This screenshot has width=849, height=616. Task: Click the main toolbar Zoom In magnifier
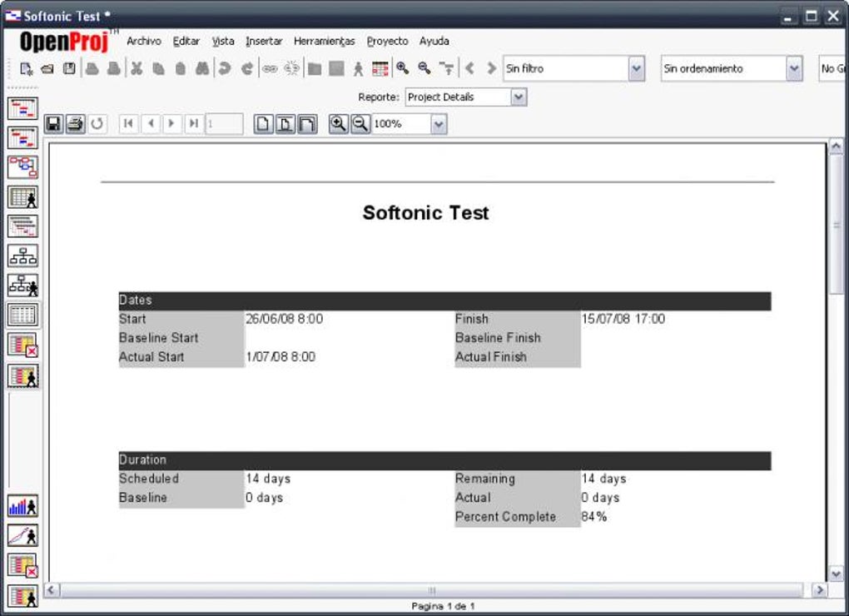click(x=402, y=68)
